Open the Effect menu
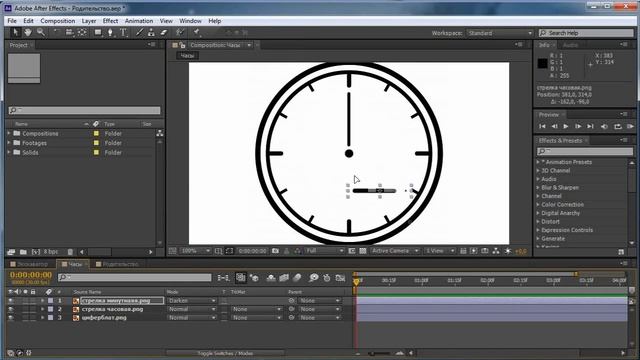 pyautogui.click(x=110, y=21)
